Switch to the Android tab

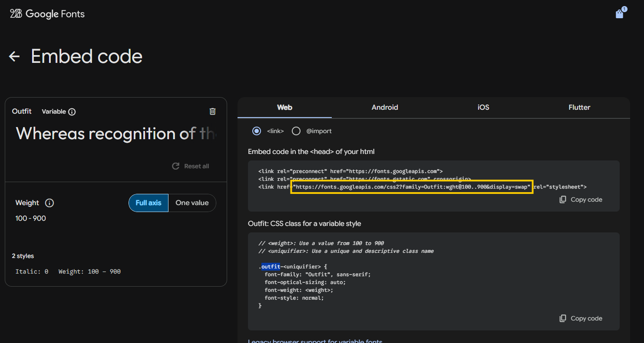[385, 108]
